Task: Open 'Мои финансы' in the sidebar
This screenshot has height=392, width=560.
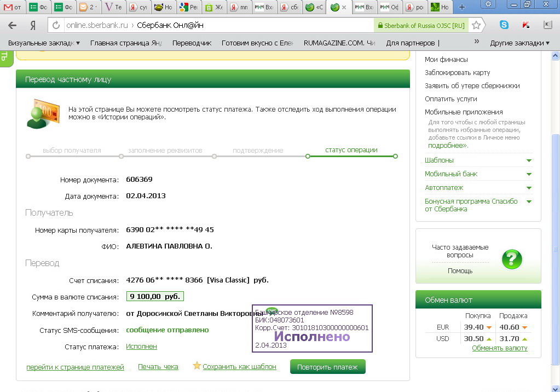Action: tap(446, 60)
